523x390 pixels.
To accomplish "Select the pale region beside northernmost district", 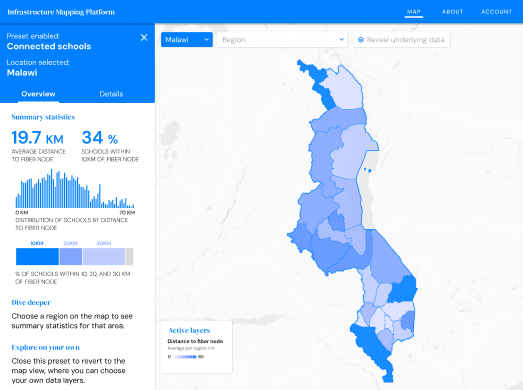I will click(x=345, y=88).
